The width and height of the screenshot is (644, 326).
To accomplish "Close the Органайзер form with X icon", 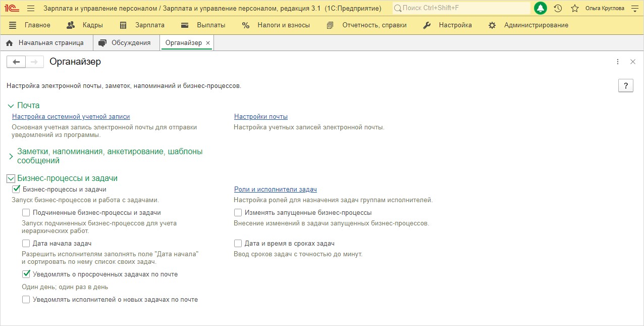I will pos(633,62).
